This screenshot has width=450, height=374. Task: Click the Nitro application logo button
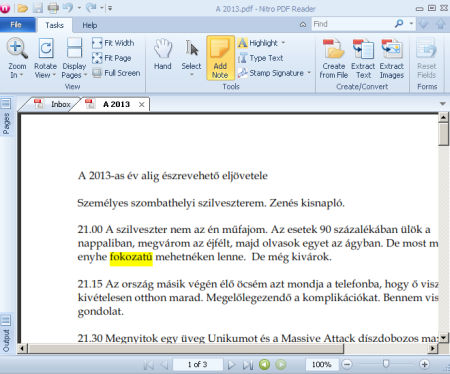(x=5, y=7)
